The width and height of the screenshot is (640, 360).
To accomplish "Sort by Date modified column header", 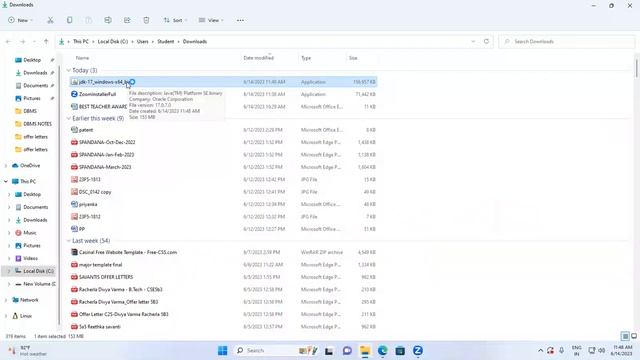I will tap(258, 58).
